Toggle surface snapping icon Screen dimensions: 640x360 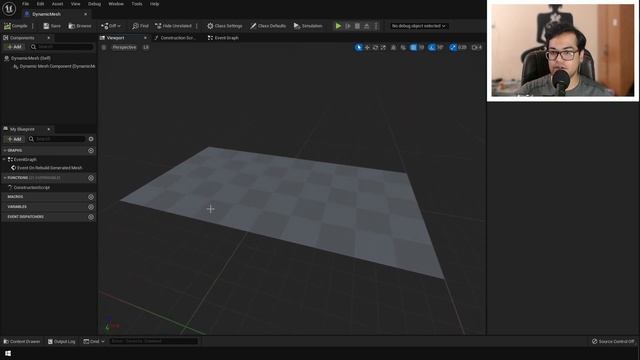coord(403,47)
